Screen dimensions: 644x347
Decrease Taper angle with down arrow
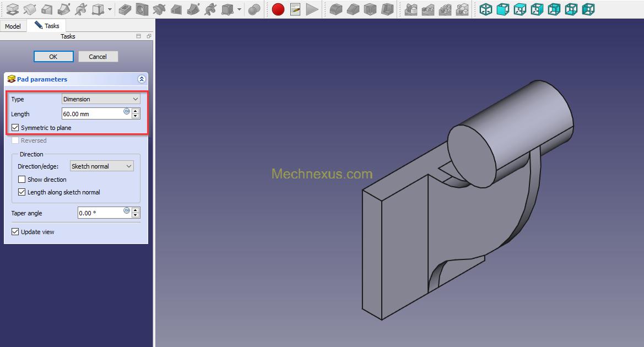click(x=136, y=215)
